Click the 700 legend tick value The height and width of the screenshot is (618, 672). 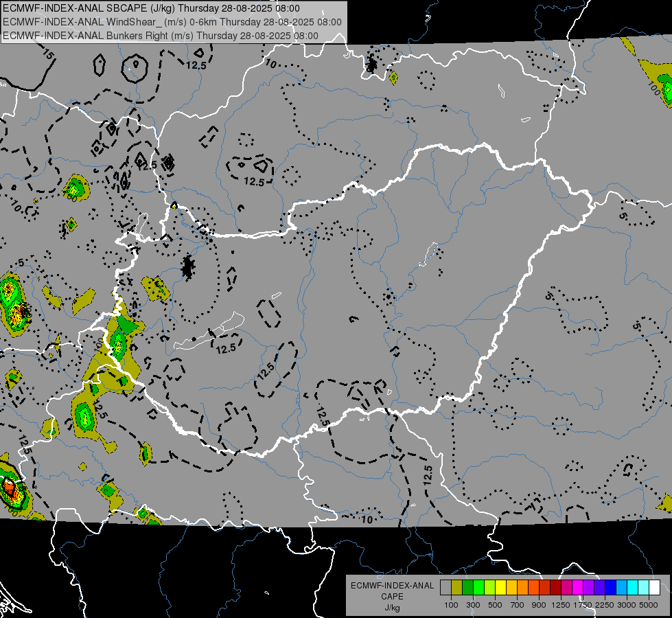pos(518,605)
